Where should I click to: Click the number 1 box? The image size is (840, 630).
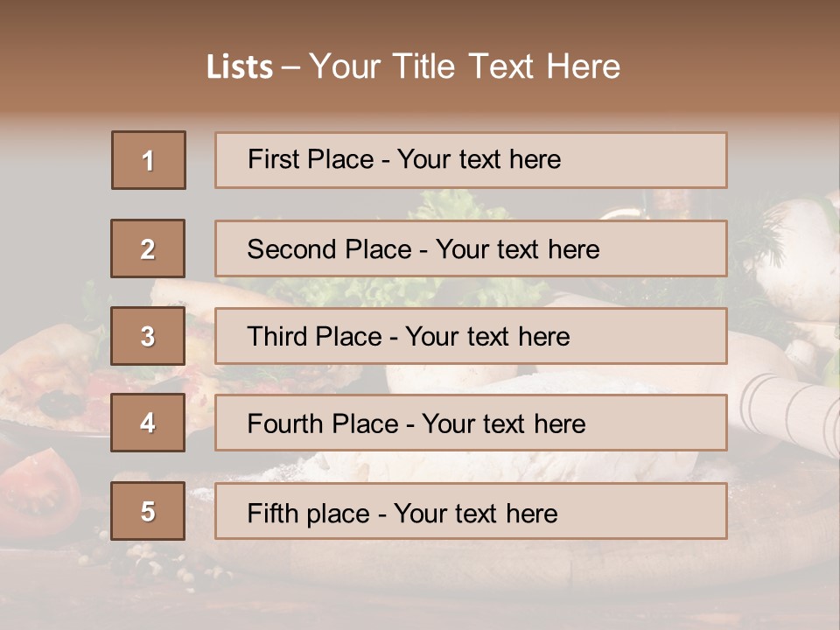148,160
